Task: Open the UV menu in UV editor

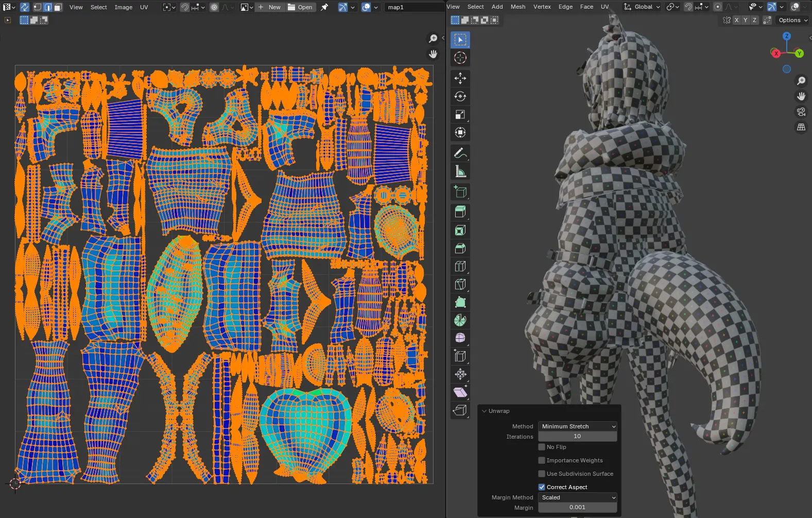Action: click(x=144, y=7)
